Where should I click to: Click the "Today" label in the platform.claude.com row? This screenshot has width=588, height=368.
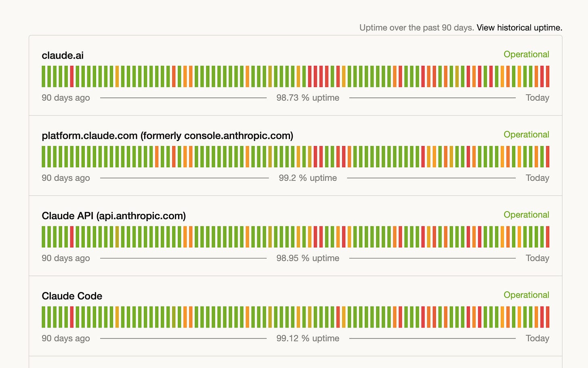[538, 178]
